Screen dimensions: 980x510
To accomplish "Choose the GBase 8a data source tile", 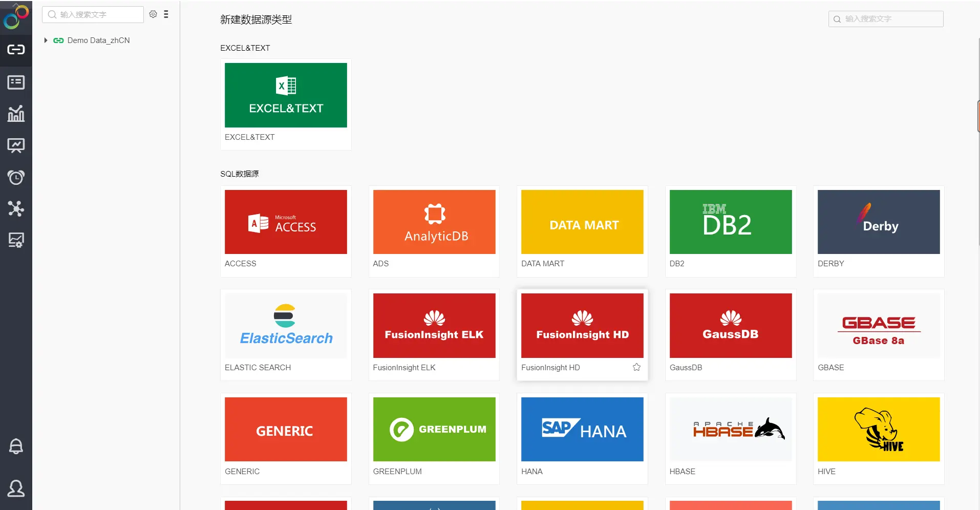I will pos(879,335).
